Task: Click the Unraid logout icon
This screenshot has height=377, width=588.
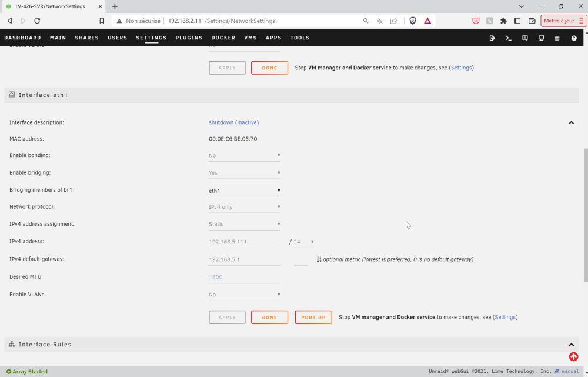Action: (x=492, y=38)
